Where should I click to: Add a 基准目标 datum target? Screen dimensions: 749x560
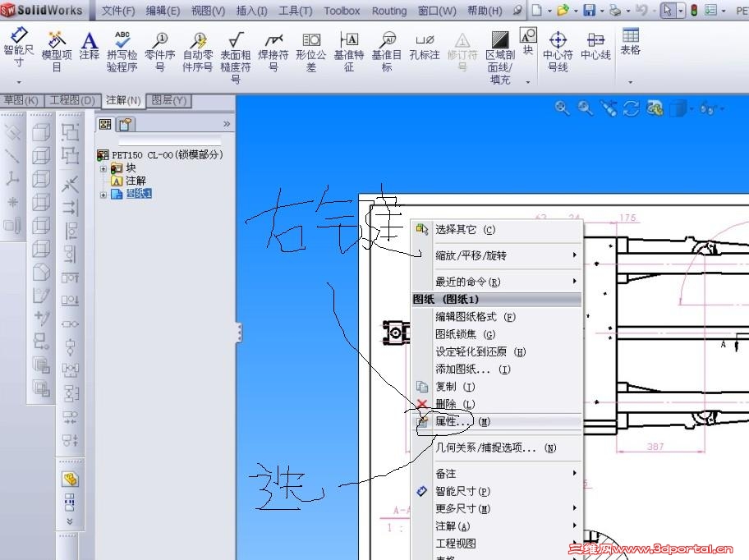pyautogui.click(x=387, y=52)
